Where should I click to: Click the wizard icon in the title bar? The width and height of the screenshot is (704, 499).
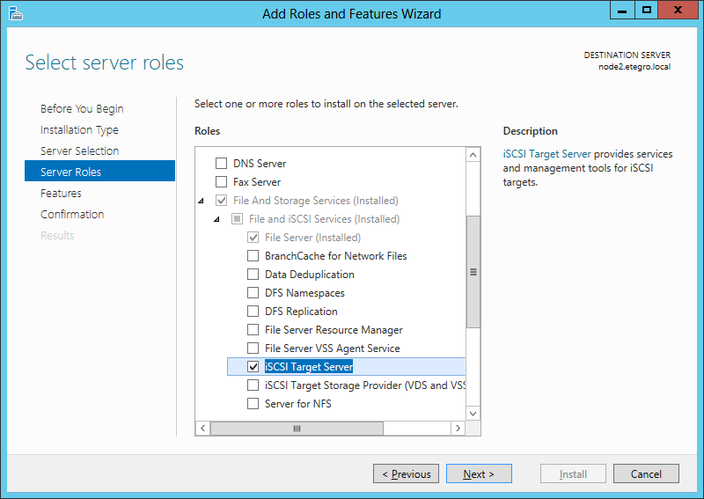pos(14,13)
